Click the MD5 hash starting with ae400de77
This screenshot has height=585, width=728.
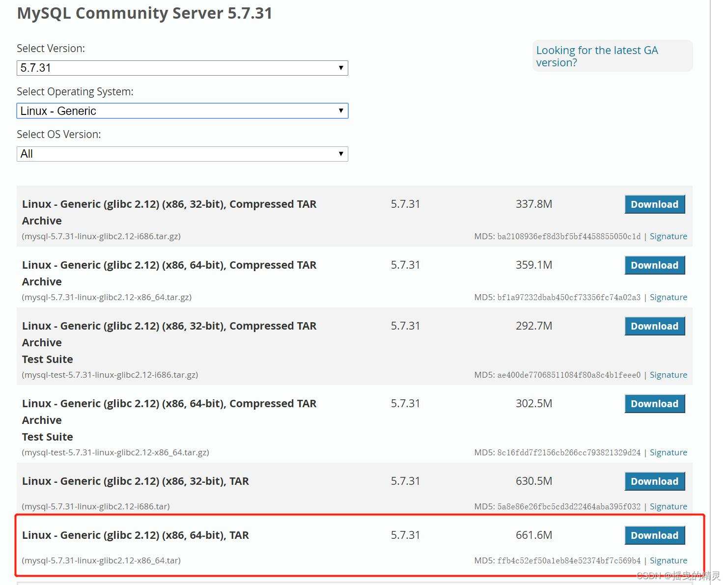pyautogui.click(x=569, y=375)
